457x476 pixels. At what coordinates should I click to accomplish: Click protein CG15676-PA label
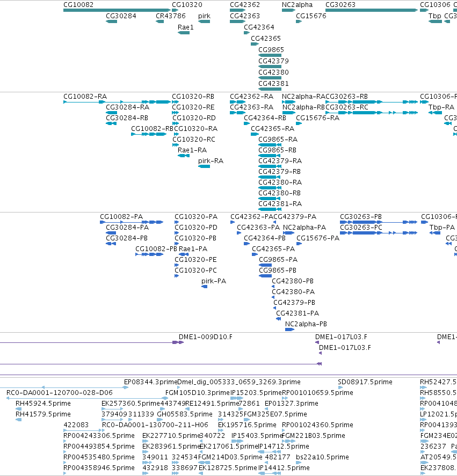pyautogui.click(x=318, y=238)
